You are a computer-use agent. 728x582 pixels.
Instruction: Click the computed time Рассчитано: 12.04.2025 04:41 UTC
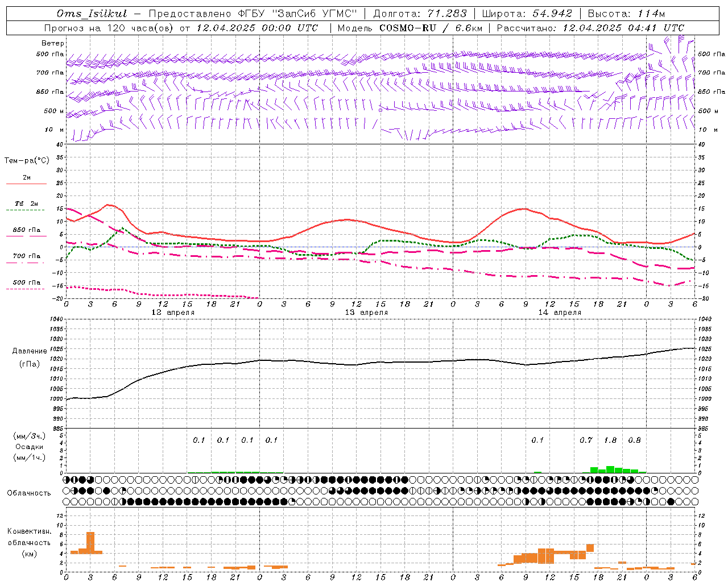point(590,28)
